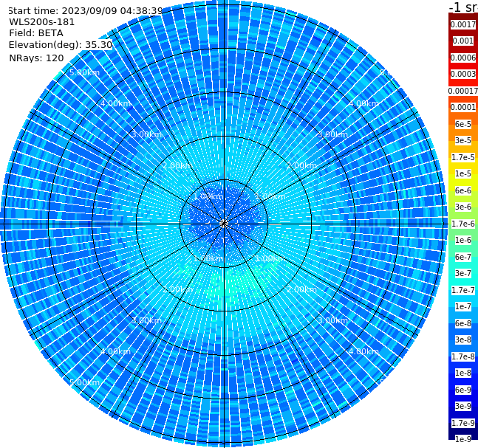Pick the 1e-7 color bar tick

click(463, 306)
